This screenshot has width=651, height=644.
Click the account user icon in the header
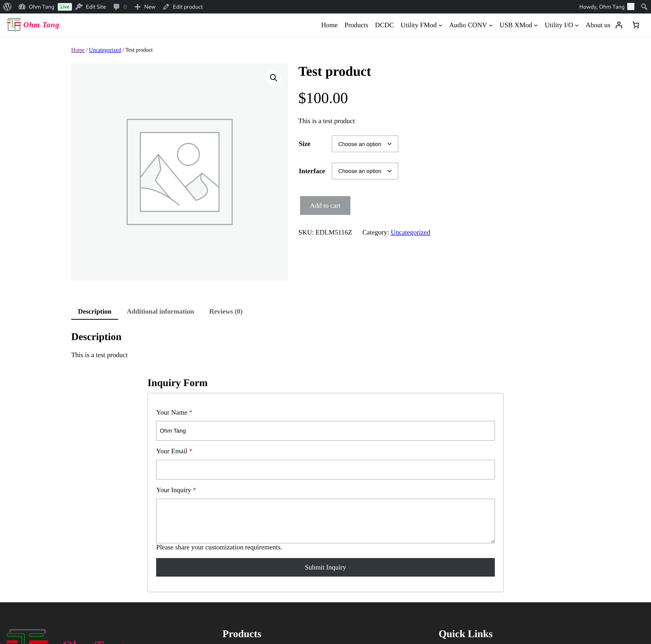coord(619,25)
